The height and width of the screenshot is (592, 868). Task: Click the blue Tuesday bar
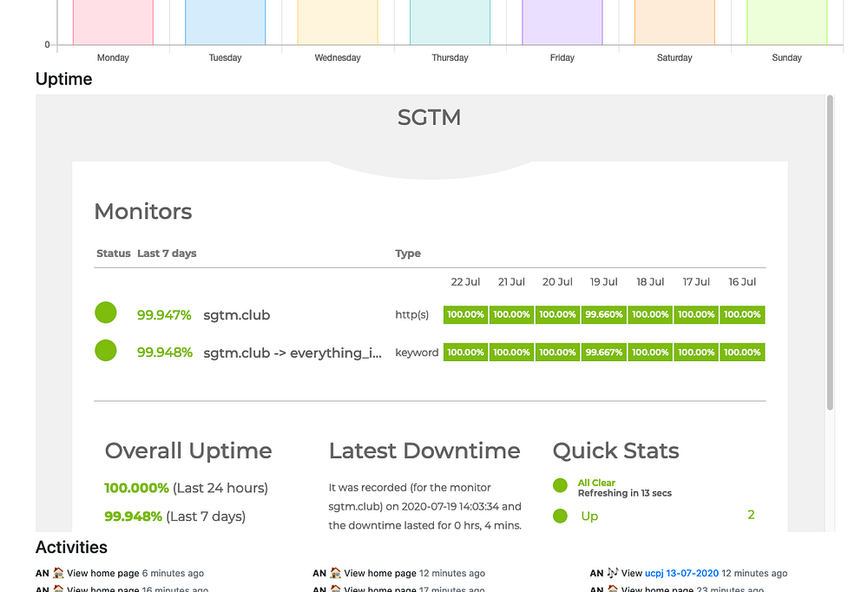point(226,23)
